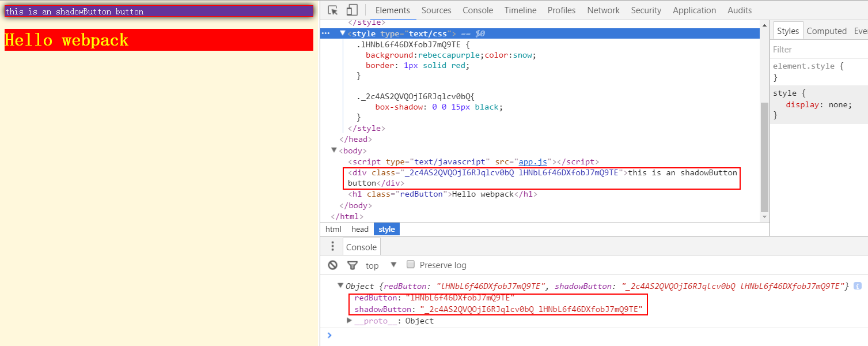868x346 pixels.
Task: Open the Console panel tab
Action: [477, 10]
